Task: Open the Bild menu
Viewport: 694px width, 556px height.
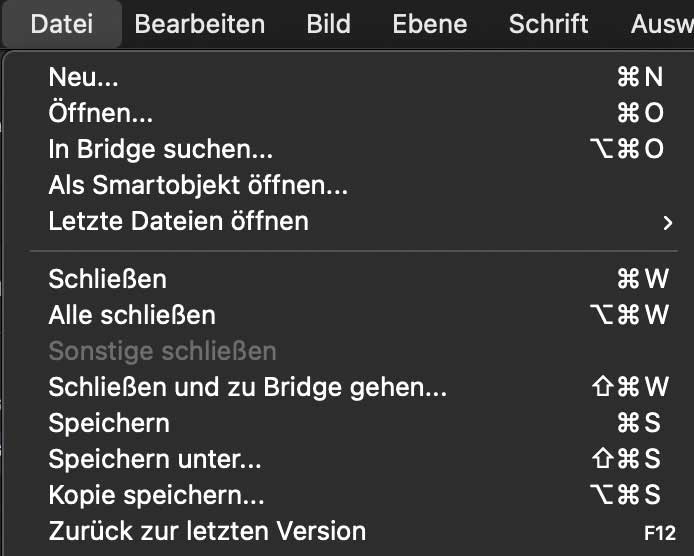Action: tap(329, 24)
